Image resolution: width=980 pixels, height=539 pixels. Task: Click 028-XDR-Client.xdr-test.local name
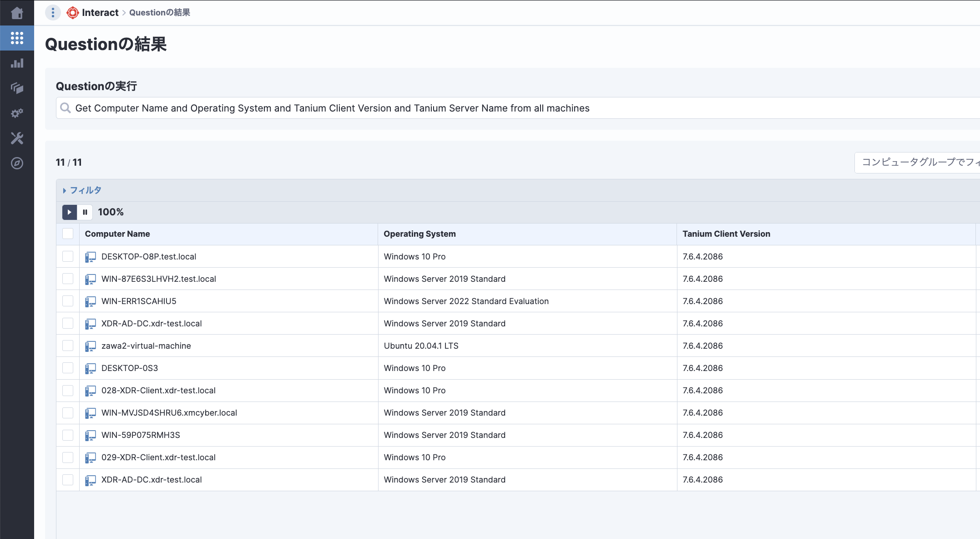(158, 391)
